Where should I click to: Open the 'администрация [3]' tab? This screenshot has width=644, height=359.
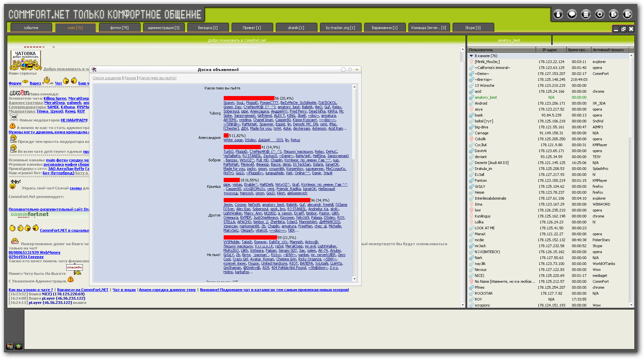tap(164, 28)
